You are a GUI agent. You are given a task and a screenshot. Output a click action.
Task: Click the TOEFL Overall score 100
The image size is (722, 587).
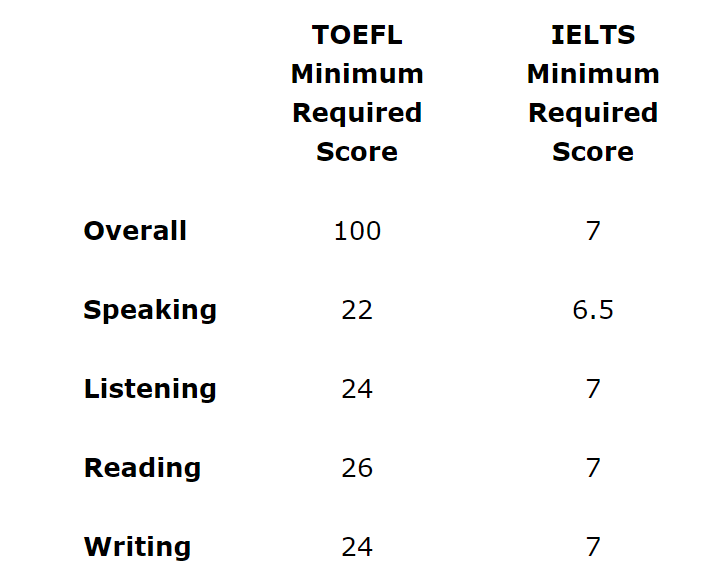pos(357,231)
